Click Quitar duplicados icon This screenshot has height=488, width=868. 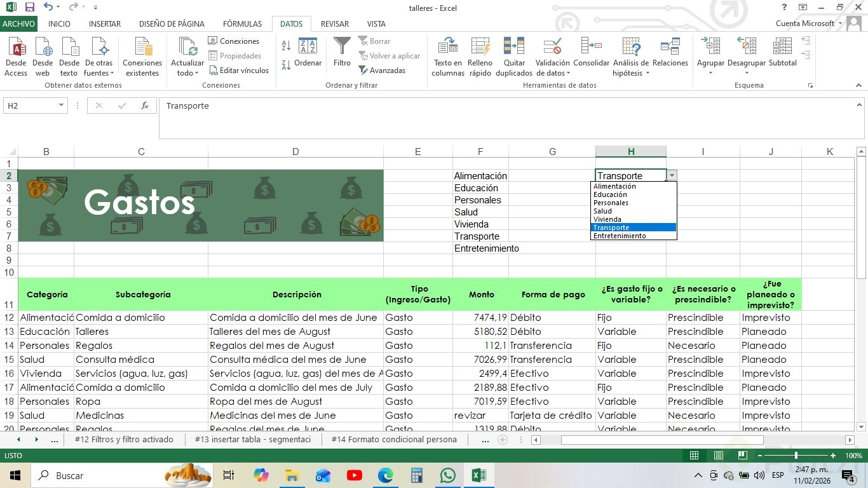tap(514, 47)
